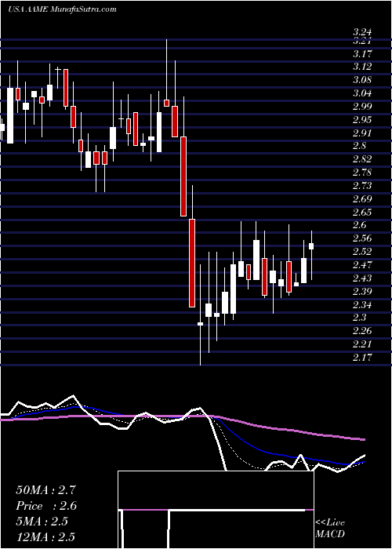The image size is (392, 549).
Task: Select the 2.52 price level label
Action: point(362,252)
